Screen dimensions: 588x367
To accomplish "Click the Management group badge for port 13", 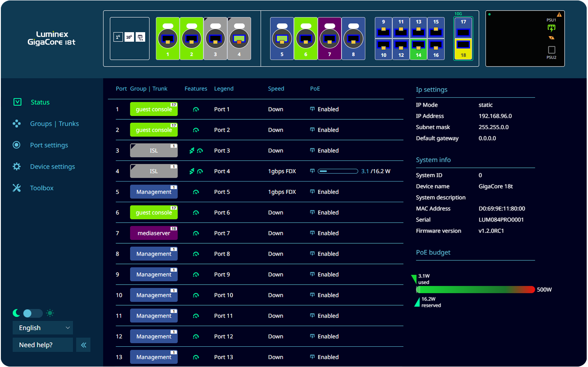I will [x=154, y=357].
